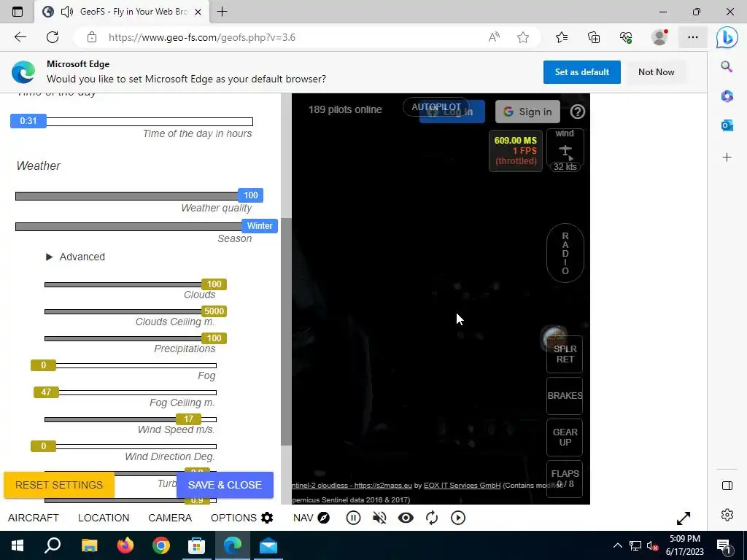Screen dimensions: 747x560
Task: Dismiss prompt with Not Now
Action: 656,72
